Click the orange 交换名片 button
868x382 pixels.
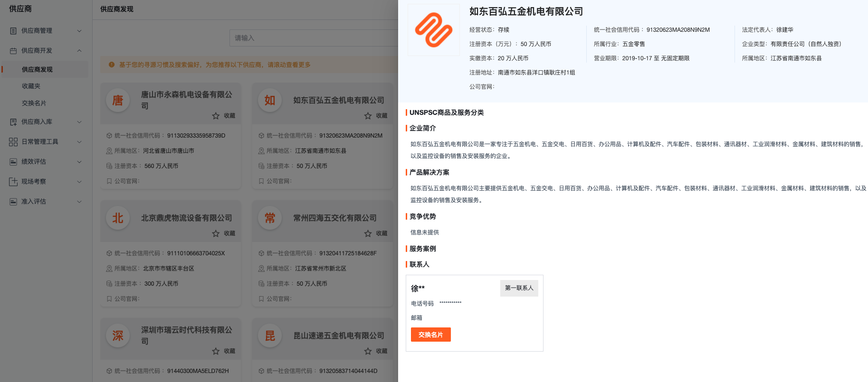[431, 335]
